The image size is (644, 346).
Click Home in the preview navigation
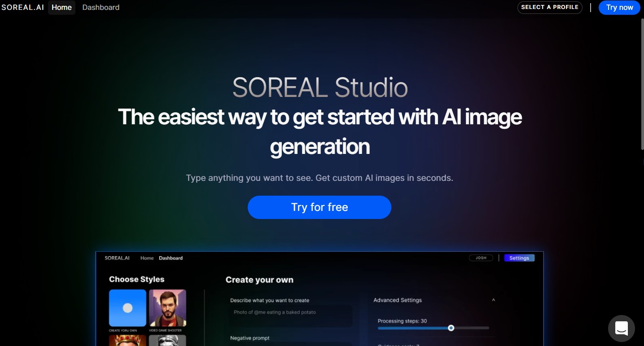tap(147, 258)
